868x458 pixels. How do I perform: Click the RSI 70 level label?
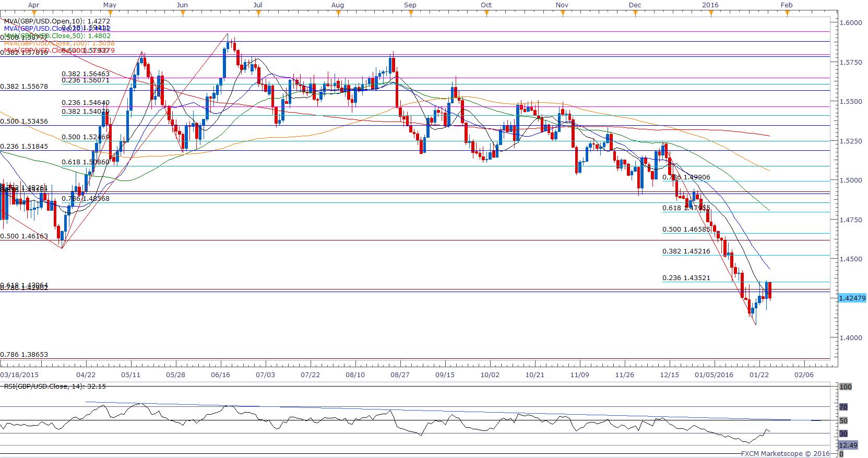pos(843,407)
